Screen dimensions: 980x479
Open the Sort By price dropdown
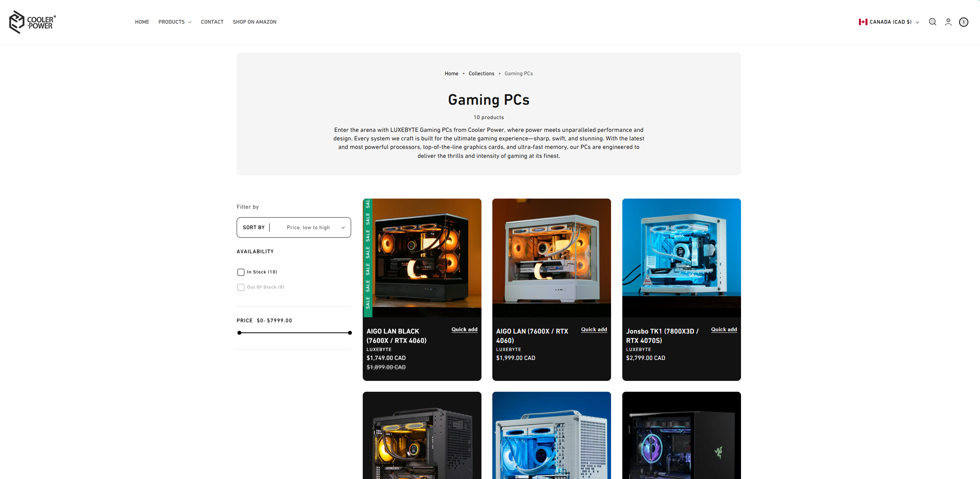tap(294, 228)
